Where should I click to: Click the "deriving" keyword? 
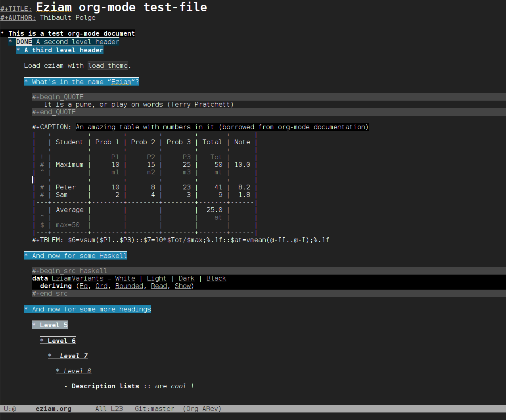(x=56, y=286)
